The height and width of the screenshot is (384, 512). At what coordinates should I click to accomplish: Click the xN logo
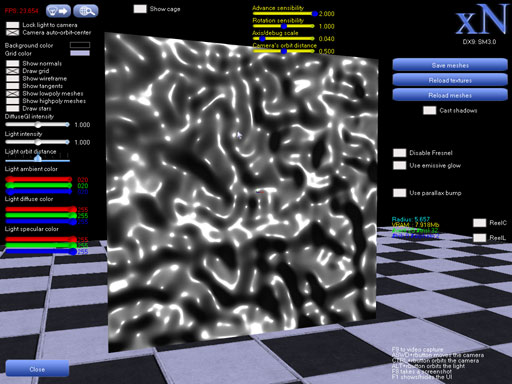[x=481, y=20]
